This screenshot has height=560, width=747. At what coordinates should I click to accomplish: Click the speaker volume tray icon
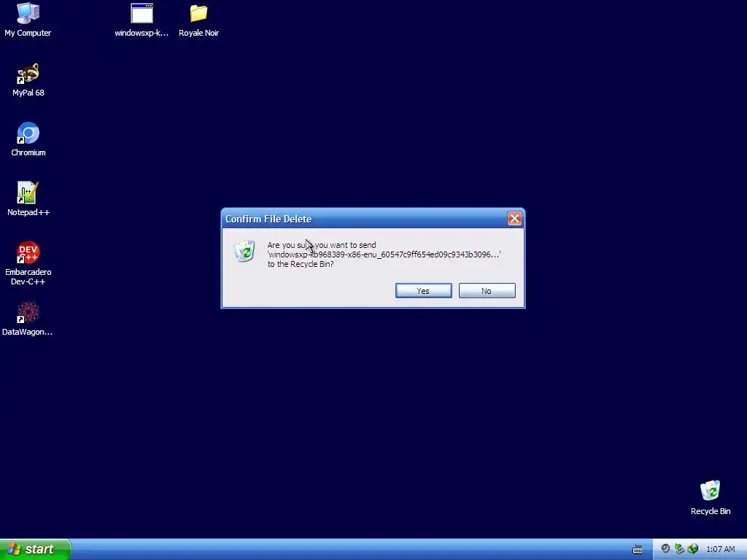pos(665,549)
